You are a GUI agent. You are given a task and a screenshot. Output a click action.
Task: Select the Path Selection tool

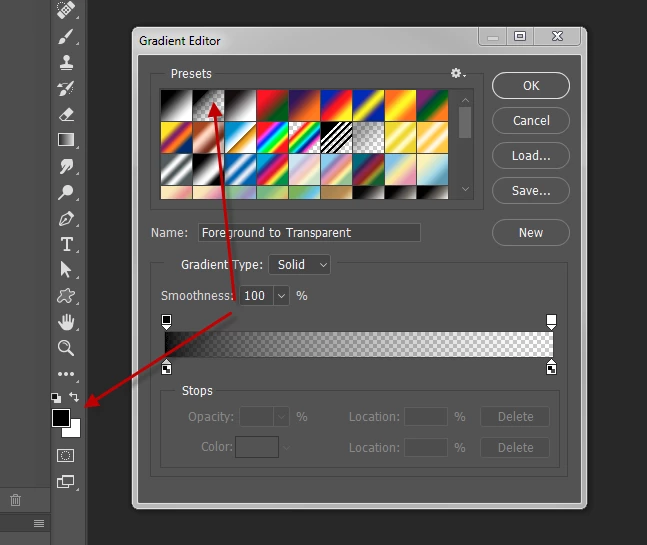[x=66, y=270]
